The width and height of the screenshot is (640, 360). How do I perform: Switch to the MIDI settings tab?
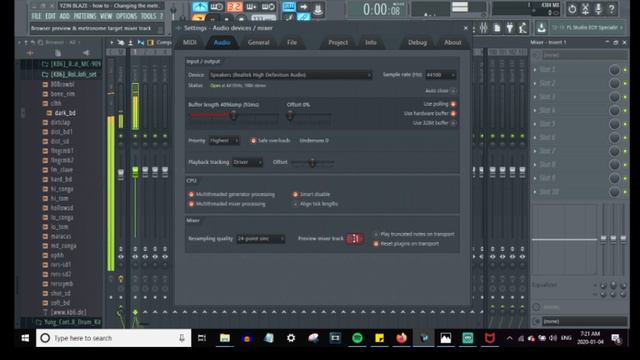190,42
